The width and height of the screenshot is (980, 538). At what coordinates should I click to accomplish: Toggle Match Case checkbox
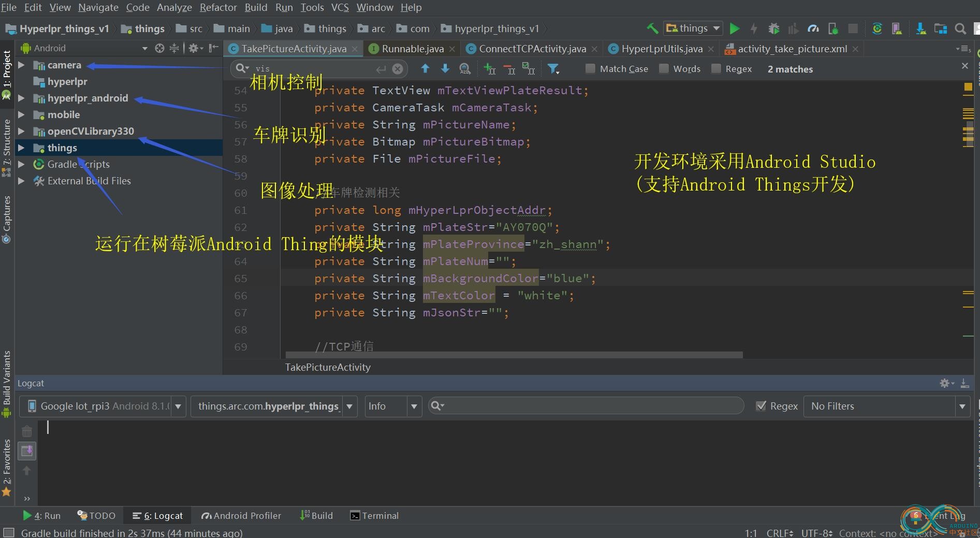pyautogui.click(x=590, y=69)
